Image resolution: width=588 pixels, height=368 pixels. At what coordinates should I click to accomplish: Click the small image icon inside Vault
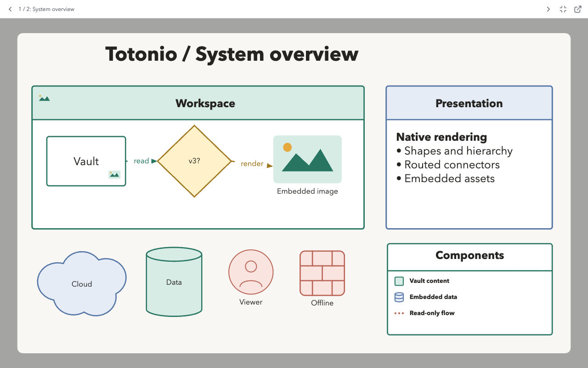pyautogui.click(x=114, y=174)
